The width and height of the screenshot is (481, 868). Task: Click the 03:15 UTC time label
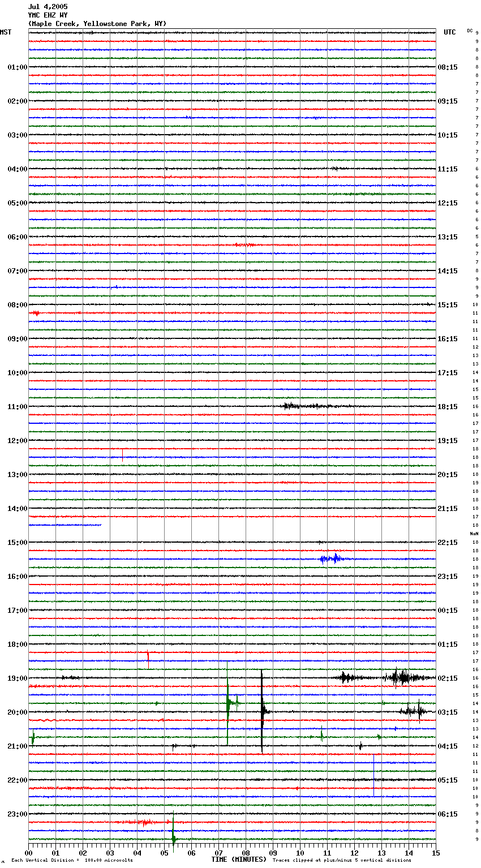tap(448, 712)
